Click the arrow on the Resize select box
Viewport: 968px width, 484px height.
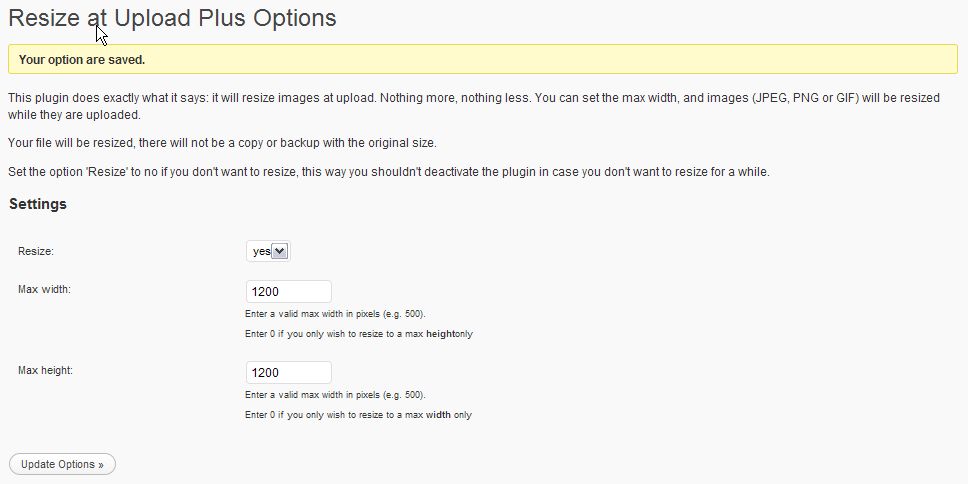pyautogui.click(x=280, y=251)
